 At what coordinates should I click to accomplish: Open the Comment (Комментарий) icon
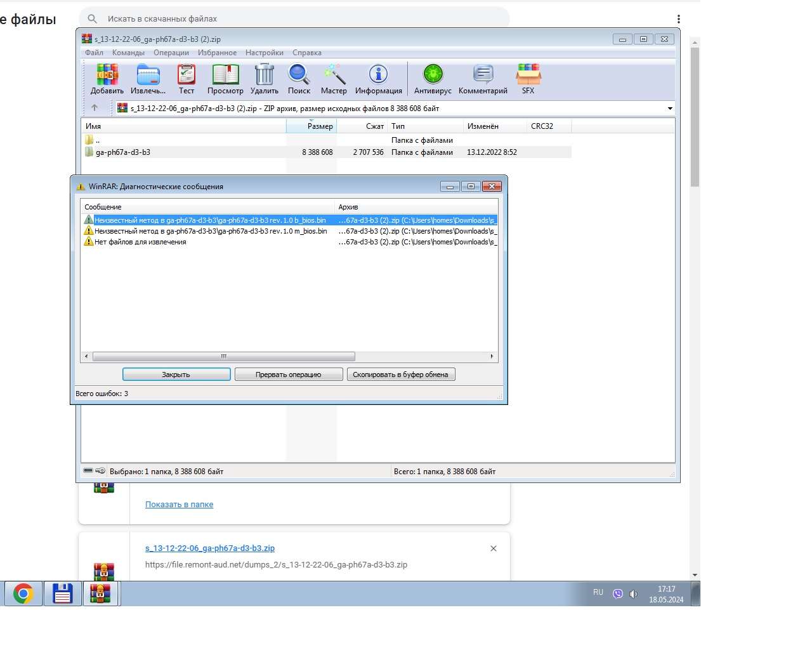[x=483, y=75]
